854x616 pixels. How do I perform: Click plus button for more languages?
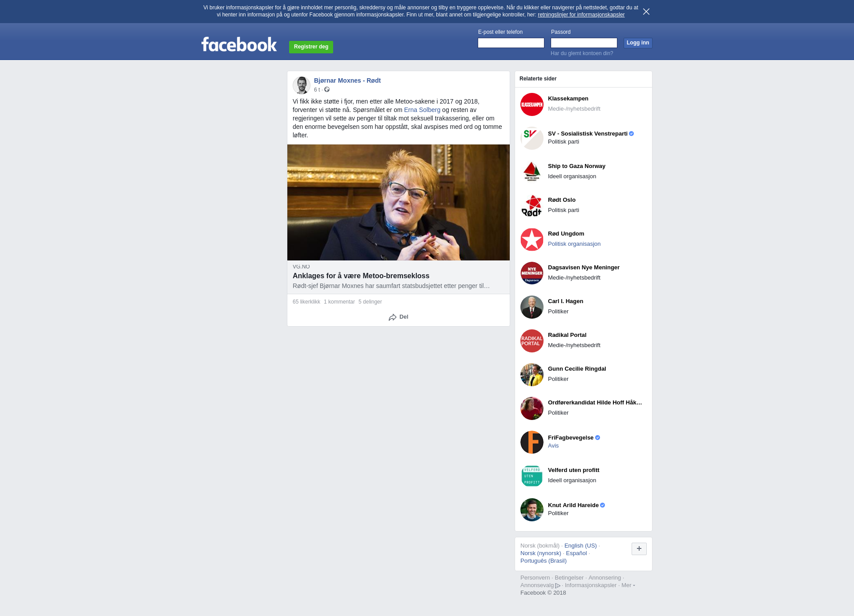tap(639, 549)
